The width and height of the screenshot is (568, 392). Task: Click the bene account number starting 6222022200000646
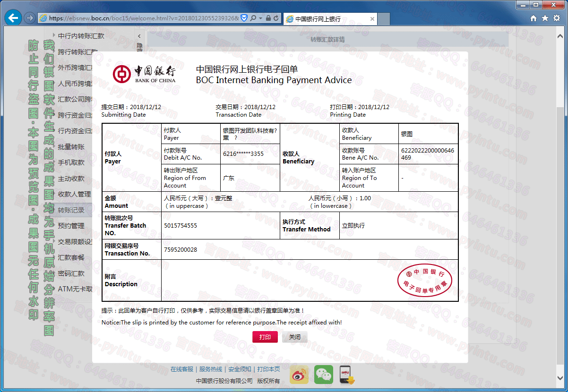pyautogui.click(x=428, y=154)
